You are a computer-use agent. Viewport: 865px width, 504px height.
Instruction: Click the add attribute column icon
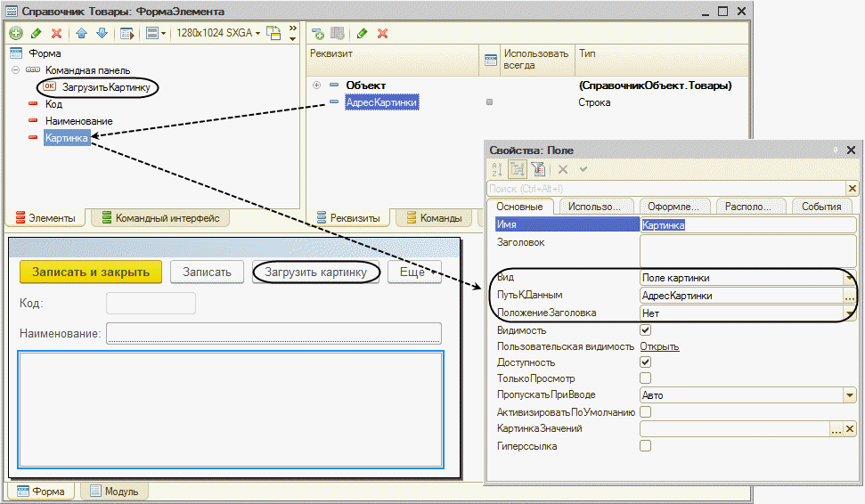tap(338, 34)
